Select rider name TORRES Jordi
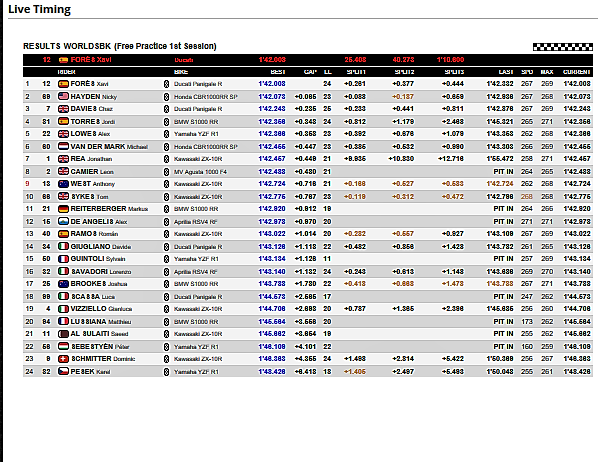 (x=93, y=122)
